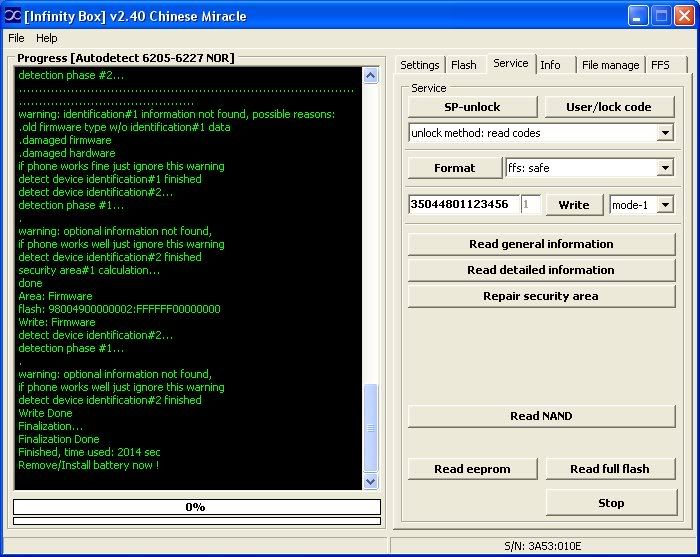The height and width of the screenshot is (557, 700).
Task: Open the File manage tab
Action: pyautogui.click(x=610, y=65)
